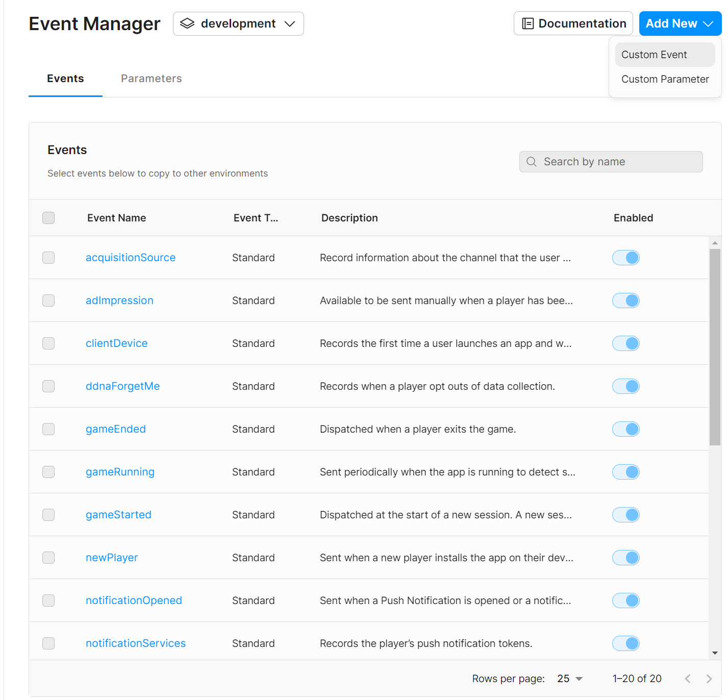
Task: Click the Description column header
Action: pos(349,218)
